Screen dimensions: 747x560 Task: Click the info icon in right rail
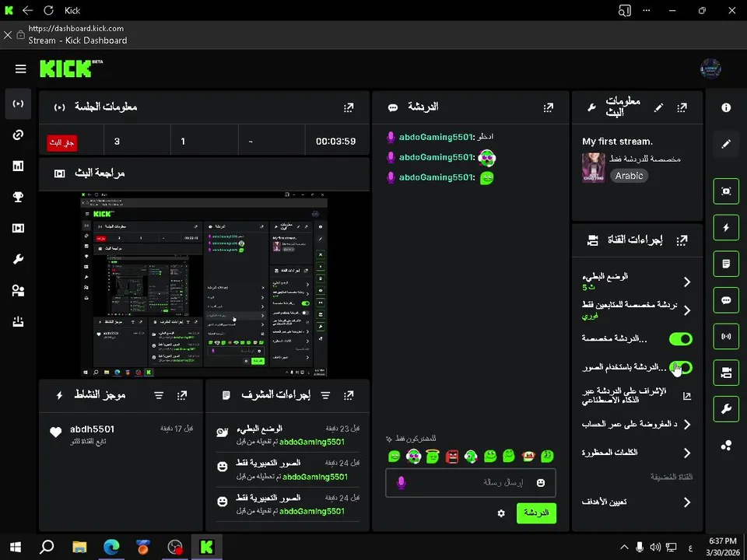tap(726, 107)
